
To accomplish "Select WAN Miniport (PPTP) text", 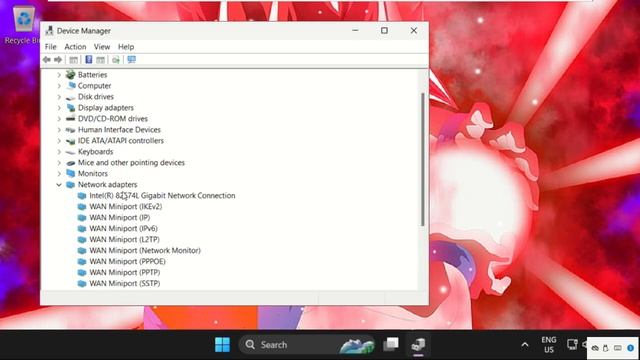I will click(x=124, y=272).
